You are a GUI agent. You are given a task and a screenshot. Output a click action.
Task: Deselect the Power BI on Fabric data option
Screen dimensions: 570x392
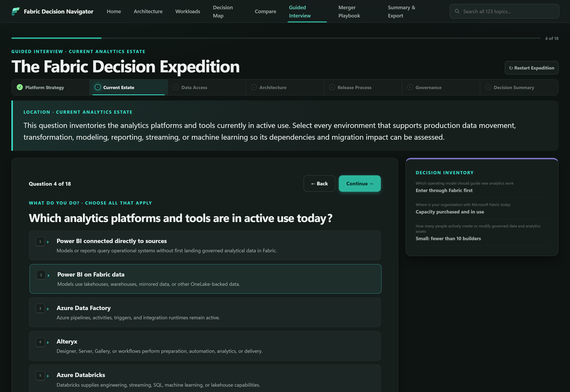click(205, 279)
